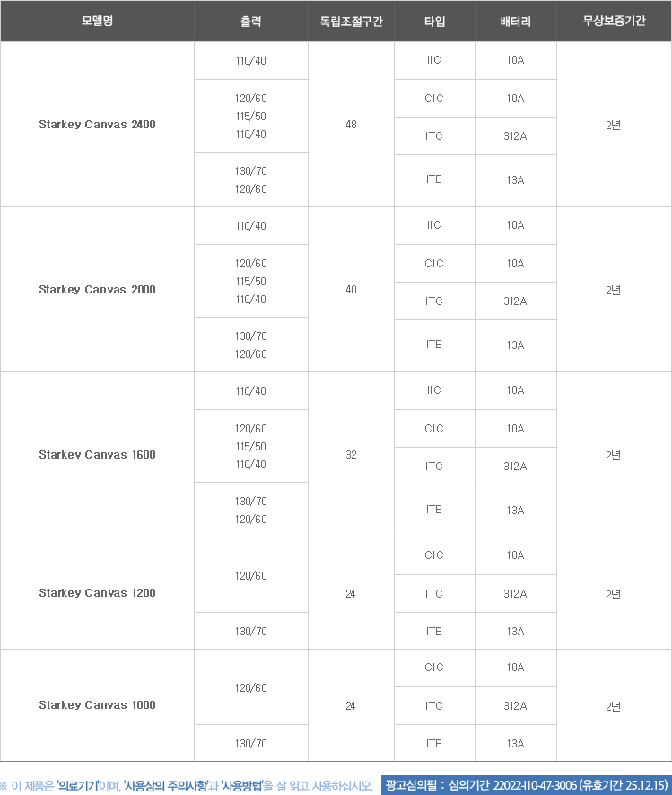Select the Starkey Canvas 2000 model cell
This screenshot has height=795, width=672.
[x=97, y=290]
